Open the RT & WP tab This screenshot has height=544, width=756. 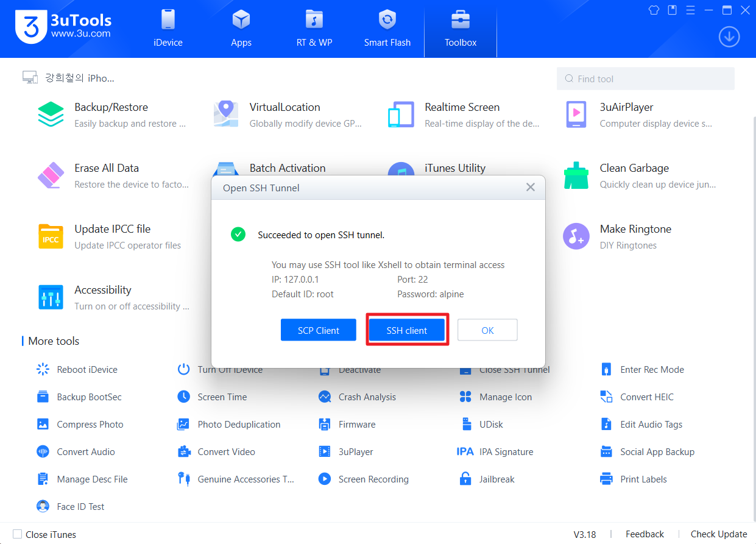(314, 29)
